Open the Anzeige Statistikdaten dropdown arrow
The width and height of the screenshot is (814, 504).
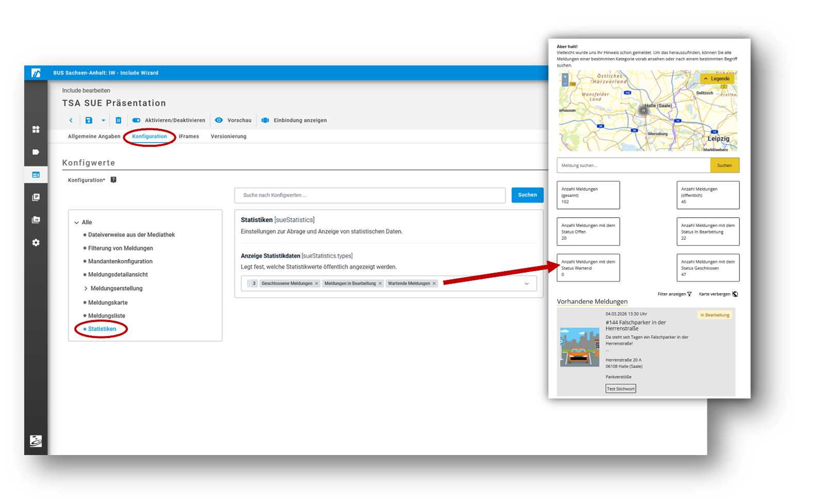(x=526, y=284)
